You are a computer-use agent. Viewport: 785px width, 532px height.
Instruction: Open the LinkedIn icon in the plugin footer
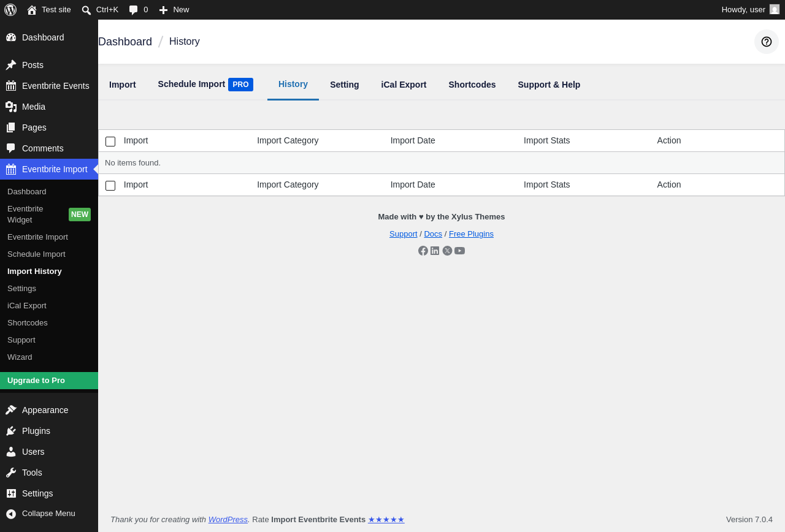pyautogui.click(x=435, y=251)
